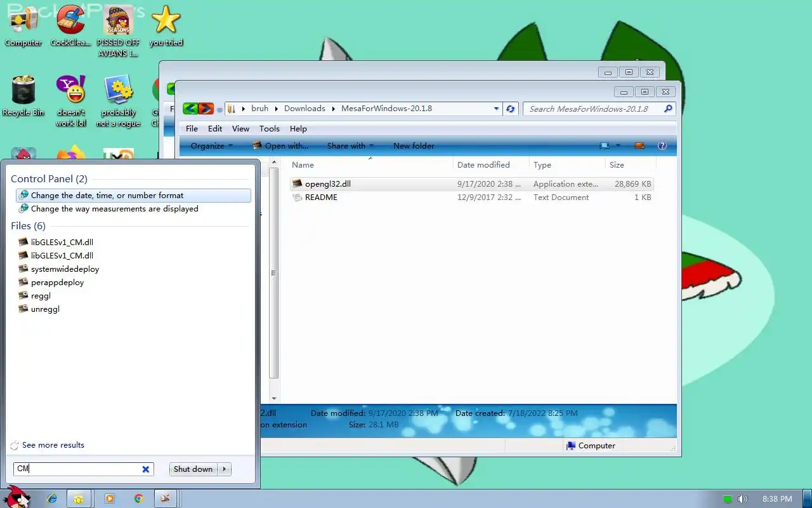Sort by the Size column header
Viewport: 812px width, 508px height.
(631, 164)
